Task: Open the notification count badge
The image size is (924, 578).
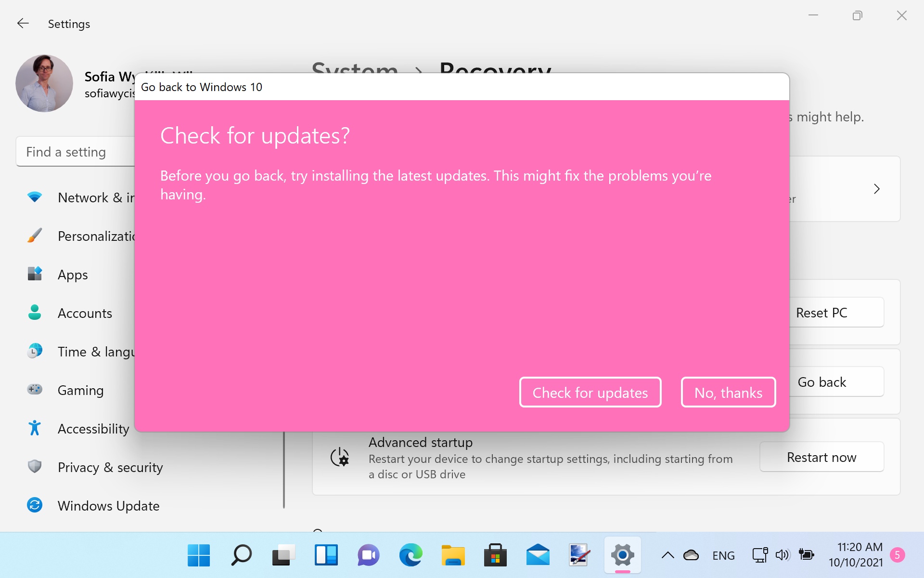Action: [897, 555]
